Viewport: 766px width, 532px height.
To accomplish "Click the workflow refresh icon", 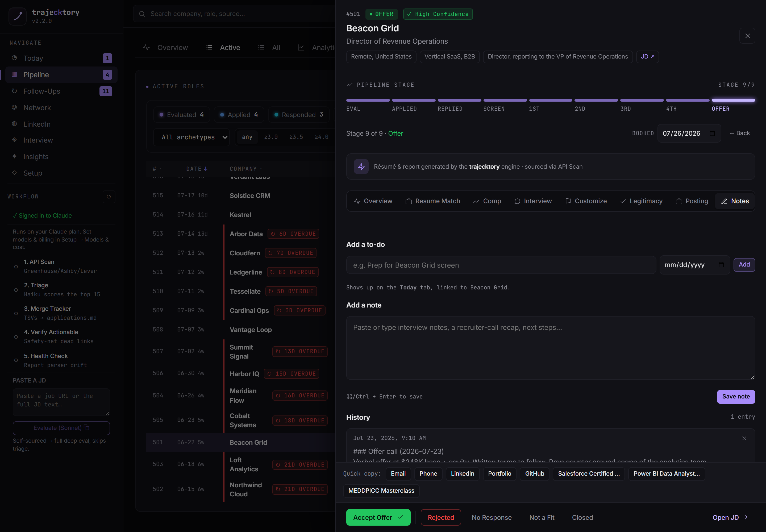I will click(x=109, y=197).
